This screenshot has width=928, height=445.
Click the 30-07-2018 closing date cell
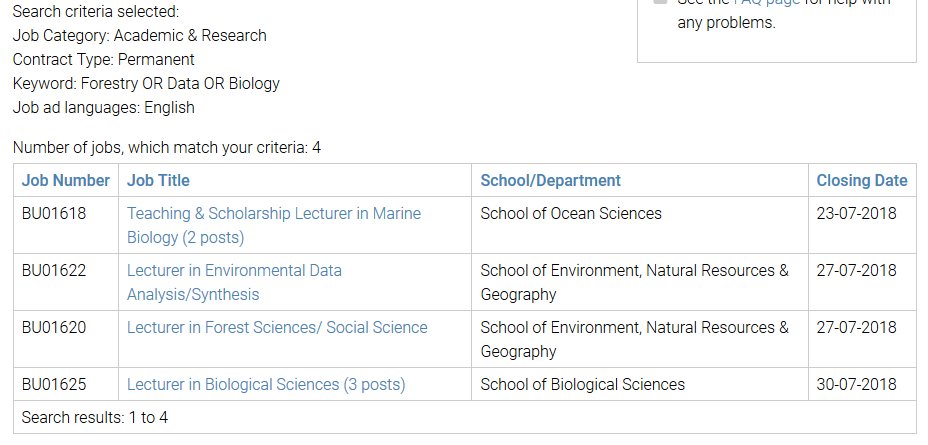point(856,385)
